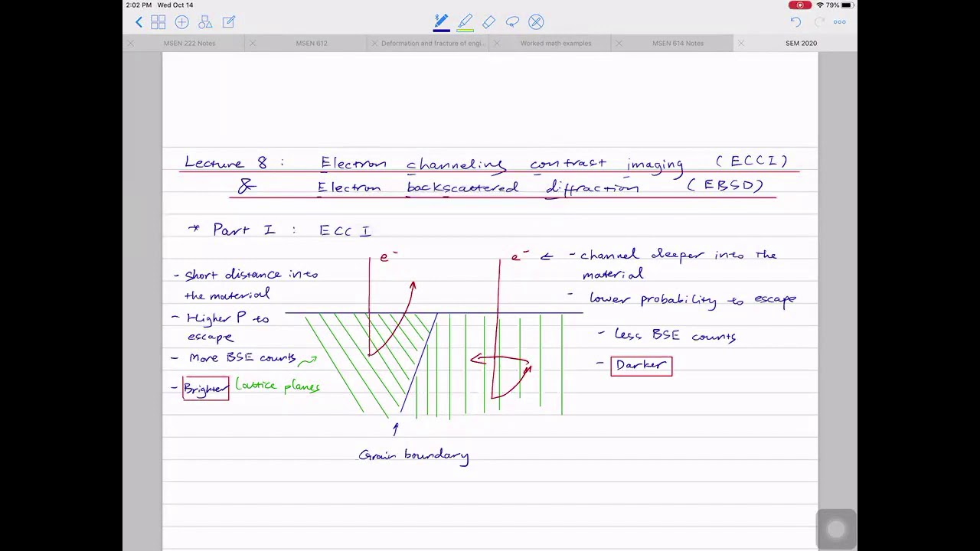This screenshot has width=980, height=551.
Task: Tap the floating corner thumbnail button
Action: pyautogui.click(x=836, y=530)
